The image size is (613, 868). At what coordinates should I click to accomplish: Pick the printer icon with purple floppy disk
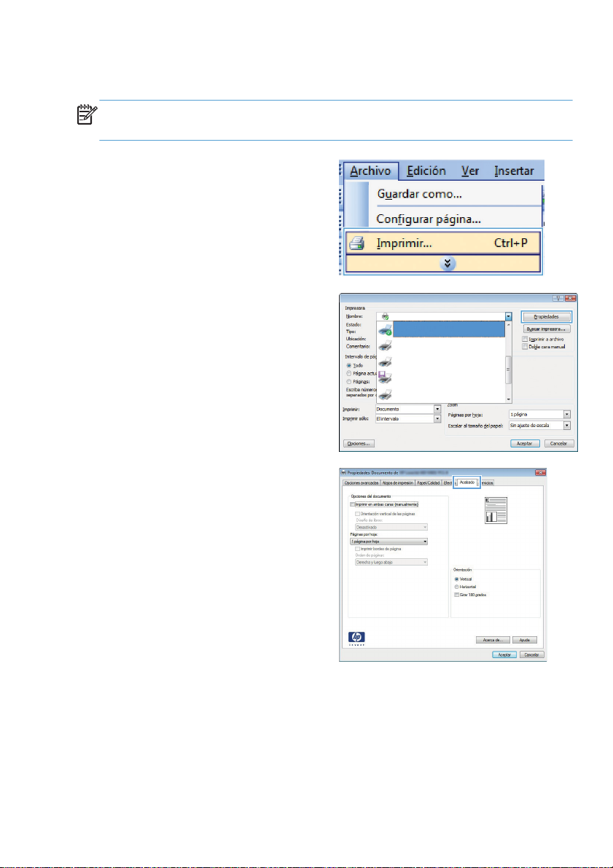point(384,377)
